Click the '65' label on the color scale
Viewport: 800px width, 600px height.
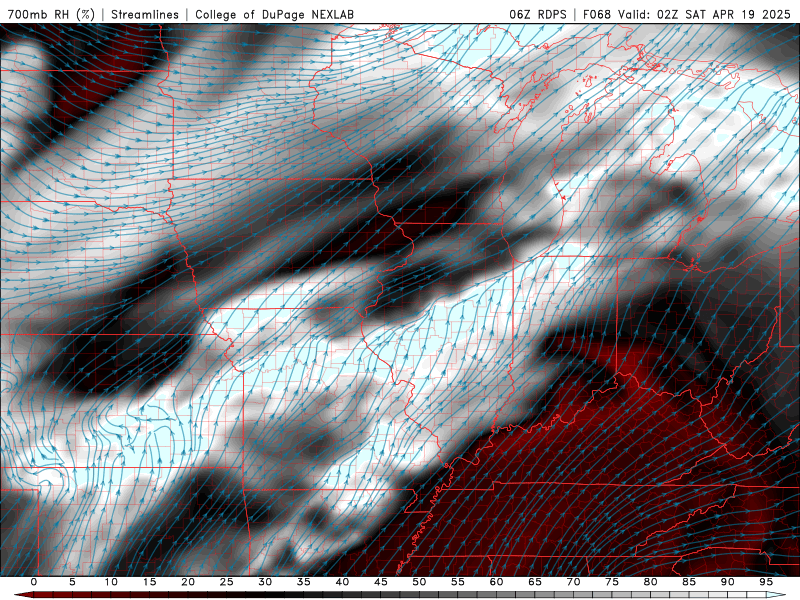coord(535,582)
